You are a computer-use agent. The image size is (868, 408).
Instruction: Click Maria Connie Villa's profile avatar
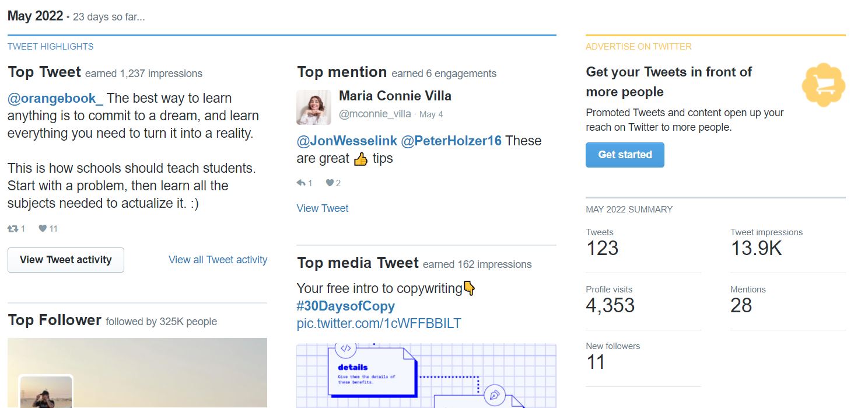(314, 107)
